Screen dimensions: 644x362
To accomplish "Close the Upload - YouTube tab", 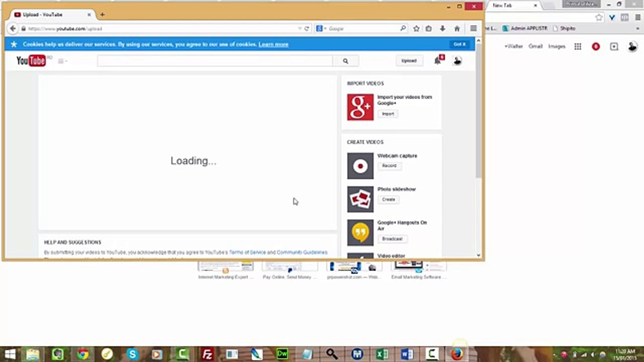I will (89, 15).
